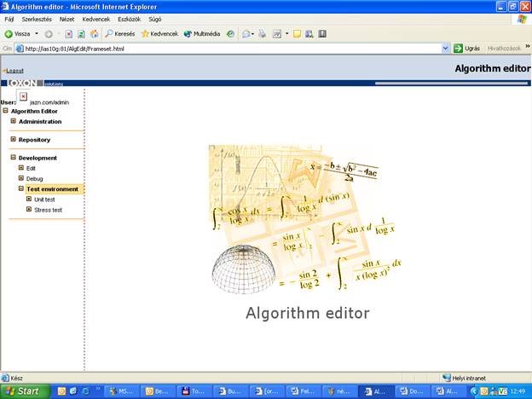Collapse the Test environment node
This screenshot has height=399, width=532.
tap(21, 188)
